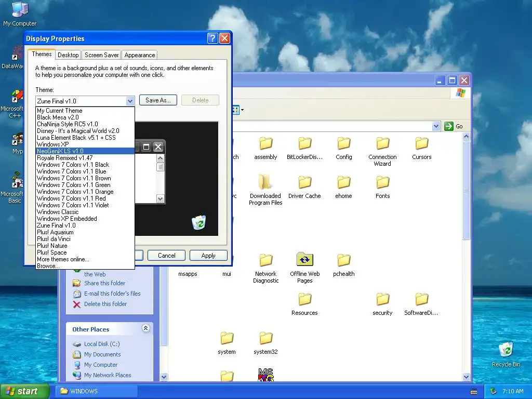This screenshot has height=399, width=532.
Task: Click the Explorer file pane scrollbar down arrow
Action: tap(466, 377)
